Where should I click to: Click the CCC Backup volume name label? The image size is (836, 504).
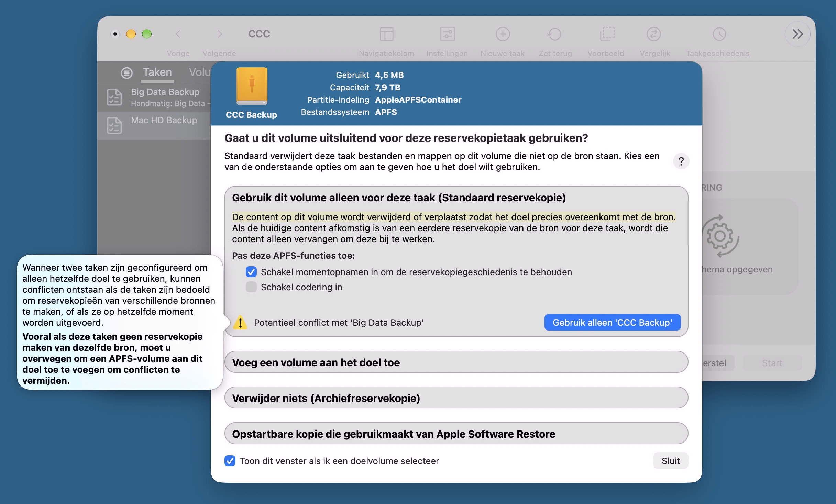click(251, 115)
